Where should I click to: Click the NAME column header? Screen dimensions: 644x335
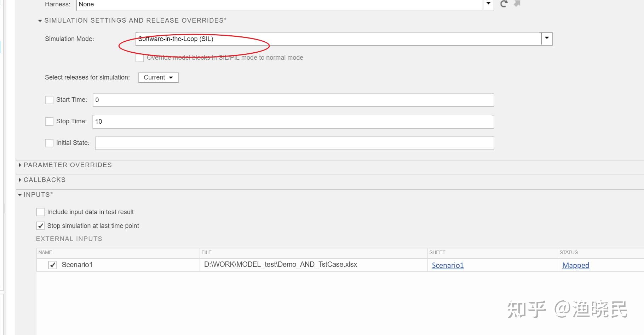coord(118,253)
